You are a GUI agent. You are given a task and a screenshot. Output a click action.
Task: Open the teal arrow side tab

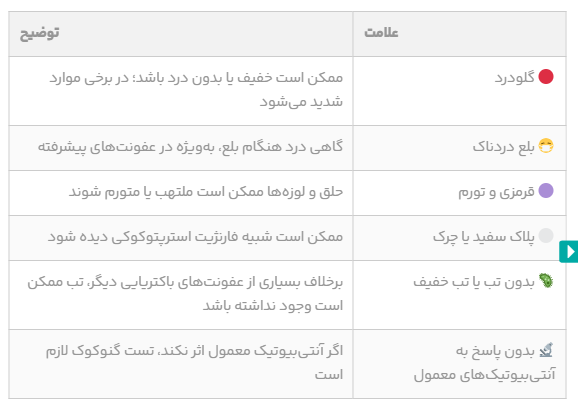(569, 251)
